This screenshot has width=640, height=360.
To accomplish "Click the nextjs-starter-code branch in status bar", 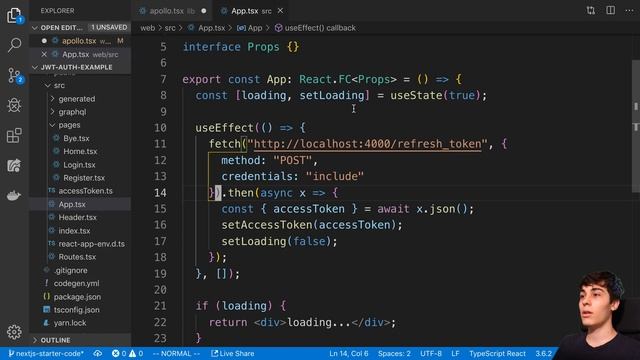I will click(x=46, y=353).
